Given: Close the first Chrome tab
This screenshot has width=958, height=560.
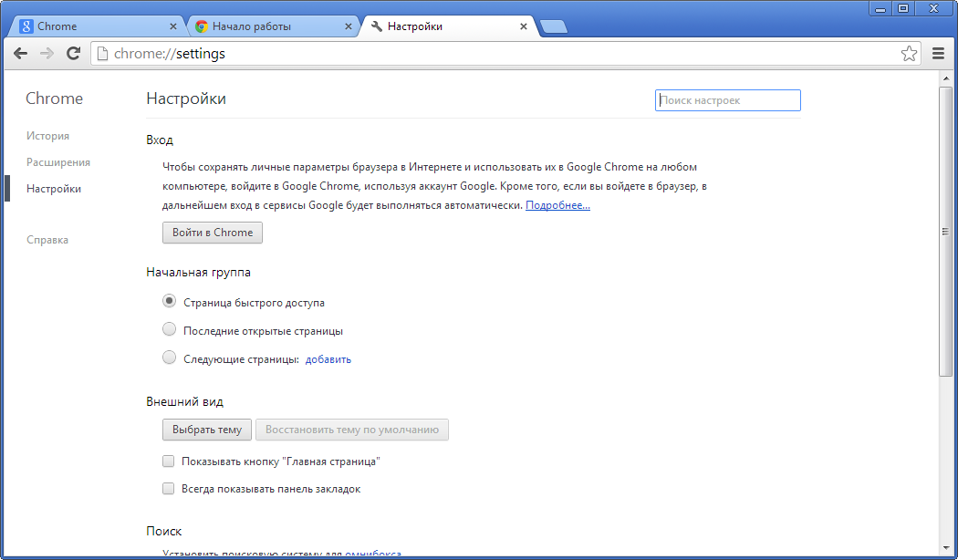Looking at the screenshot, I should tap(172, 26).
